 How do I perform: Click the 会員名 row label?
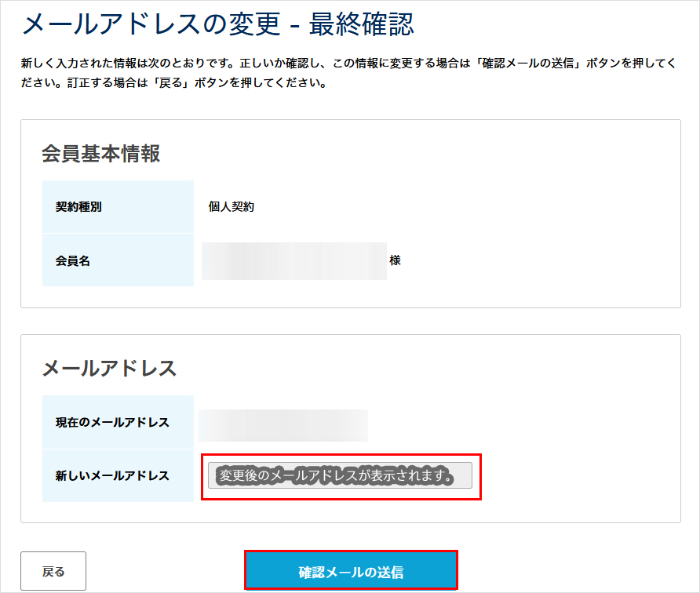pos(73,260)
